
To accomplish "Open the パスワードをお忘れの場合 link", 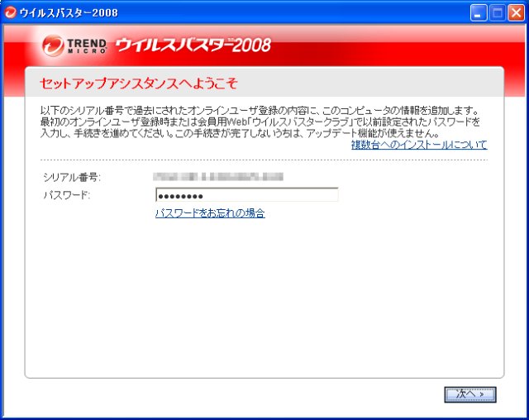I will pyautogui.click(x=210, y=213).
